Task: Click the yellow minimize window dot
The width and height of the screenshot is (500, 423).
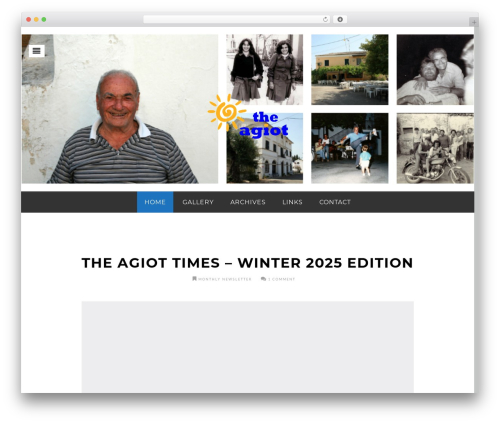Action: coord(36,20)
